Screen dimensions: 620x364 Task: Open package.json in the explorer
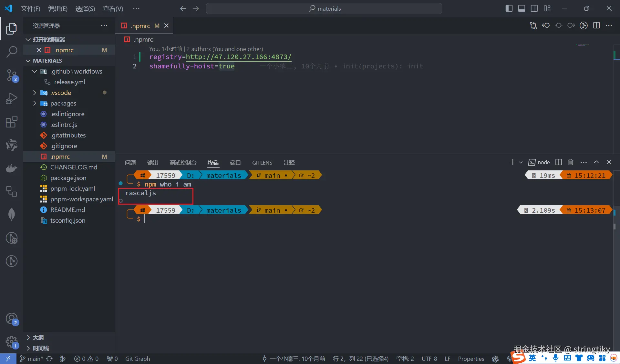click(68, 178)
